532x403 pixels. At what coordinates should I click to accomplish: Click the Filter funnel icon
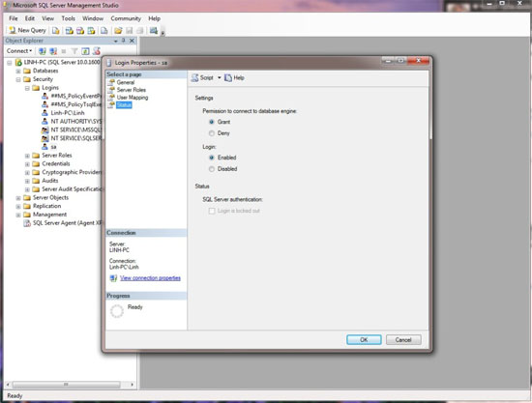[x=74, y=51]
